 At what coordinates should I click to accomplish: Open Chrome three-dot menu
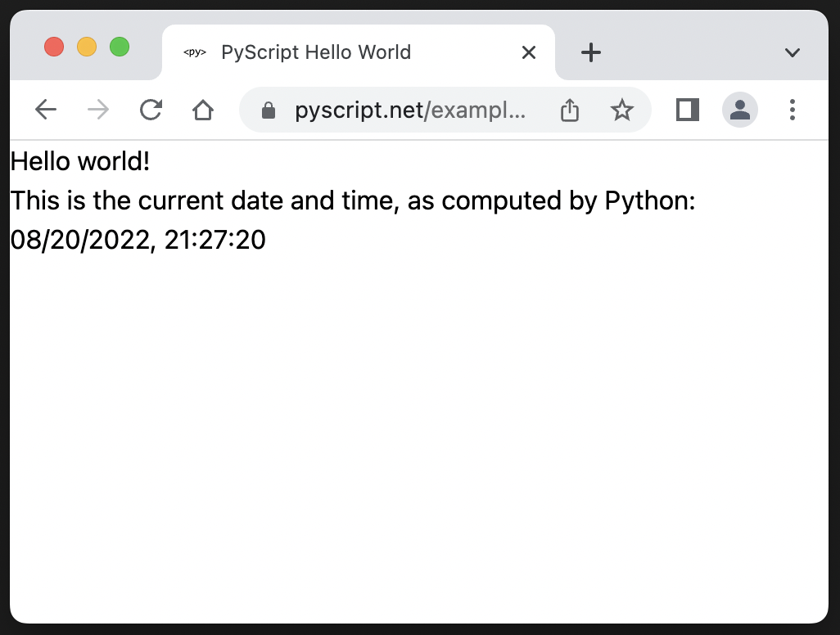[793, 110]
